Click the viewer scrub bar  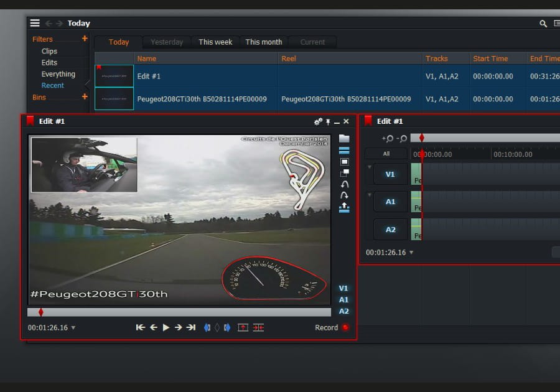[179, 312]
